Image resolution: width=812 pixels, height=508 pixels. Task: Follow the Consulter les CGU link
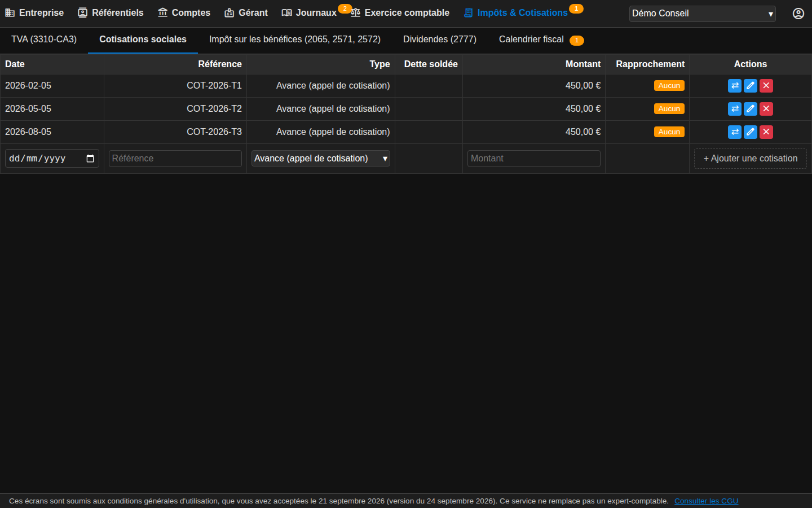[706, 501]
